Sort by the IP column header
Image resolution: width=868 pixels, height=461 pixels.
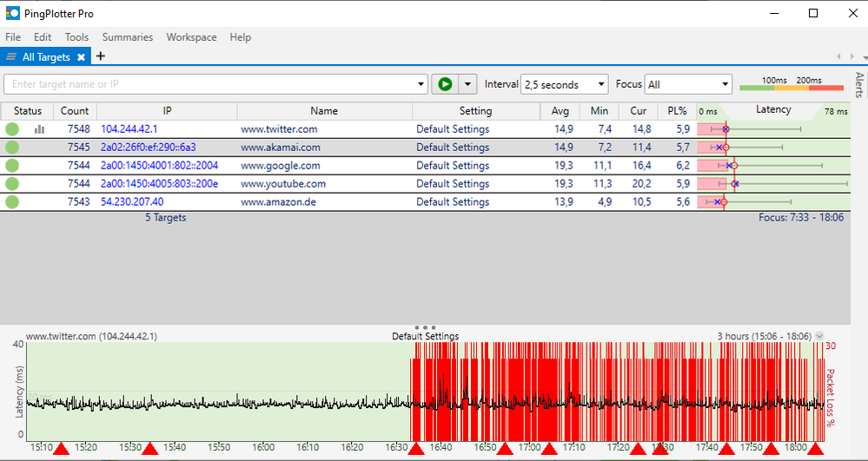(167, 110)
